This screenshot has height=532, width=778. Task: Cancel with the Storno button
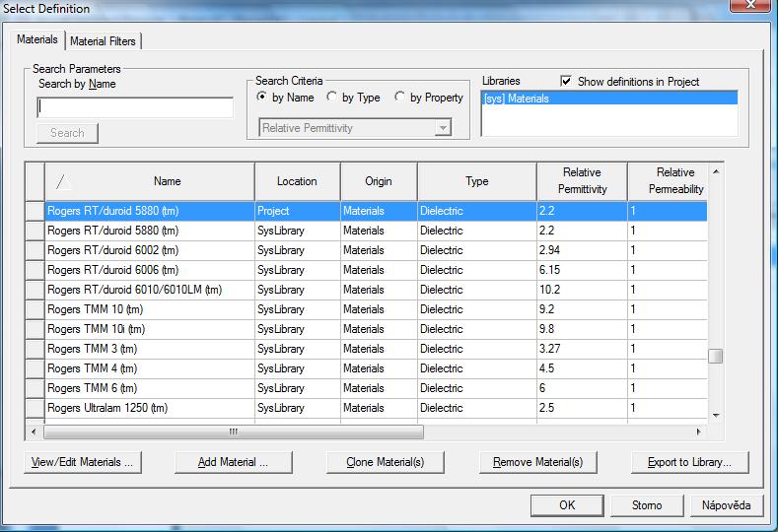(x=647, y=505)
